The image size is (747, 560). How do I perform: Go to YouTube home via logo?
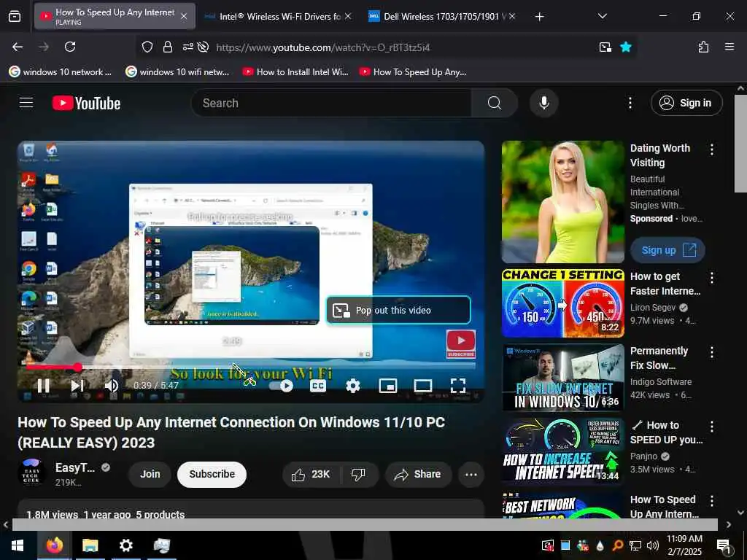click(86, 103)
